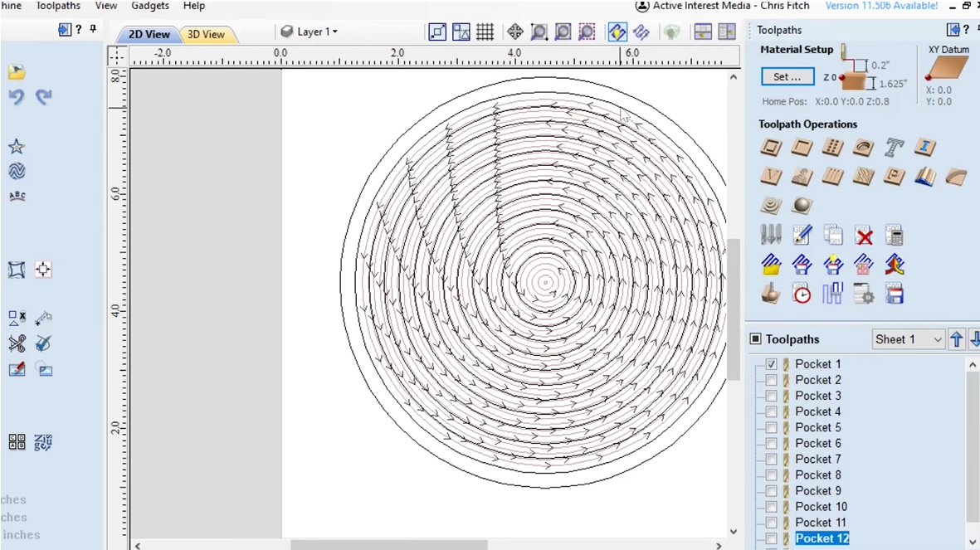Image resolution: width=980 pixels, height=550 pixels.
Task: Open the Drilling toolpath operation
Action: (x=832, y=148)
